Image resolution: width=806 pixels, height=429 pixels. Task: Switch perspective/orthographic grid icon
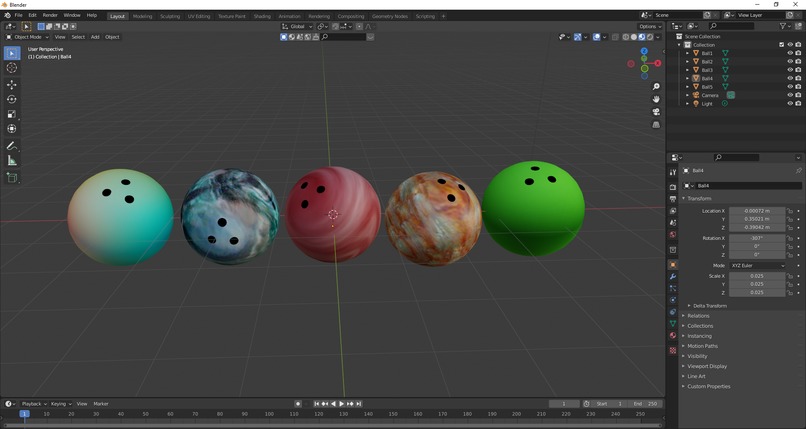coord(656,125)
